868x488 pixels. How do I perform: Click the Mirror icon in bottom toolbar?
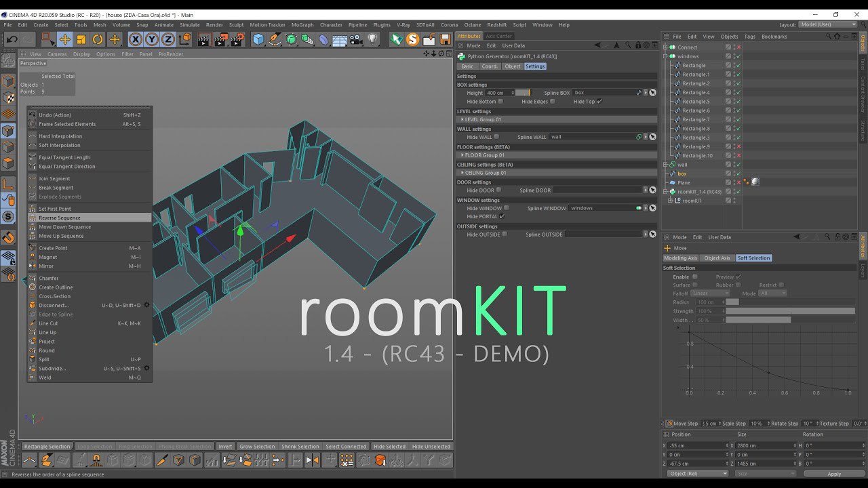tap(312, 460)
